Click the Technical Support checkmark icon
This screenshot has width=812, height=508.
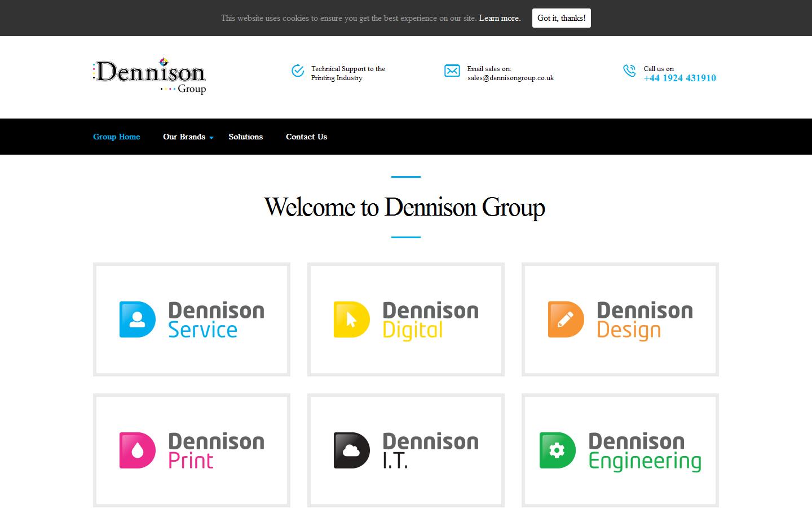click(x=297, y=71)
